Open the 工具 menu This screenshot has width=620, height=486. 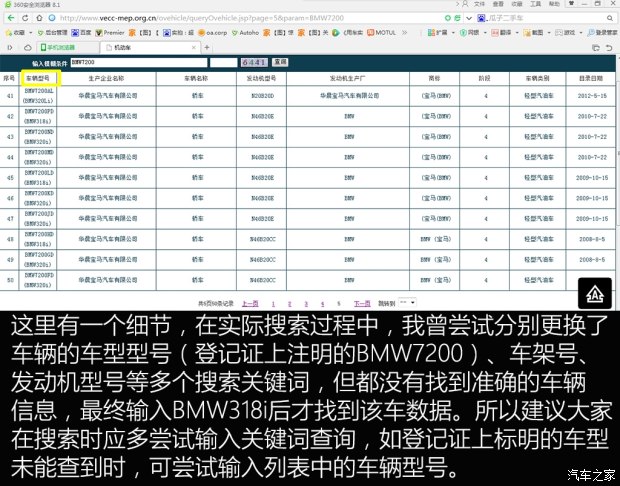coord(535,4)
